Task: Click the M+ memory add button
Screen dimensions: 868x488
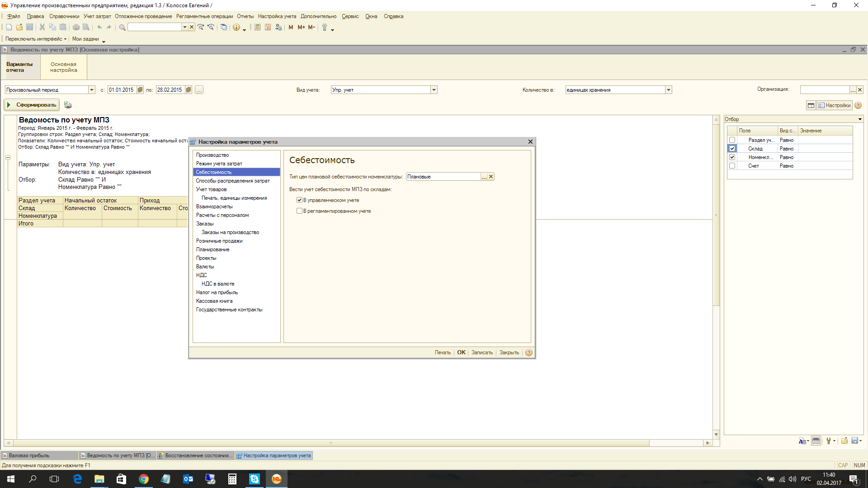Action: click(301, 28)
